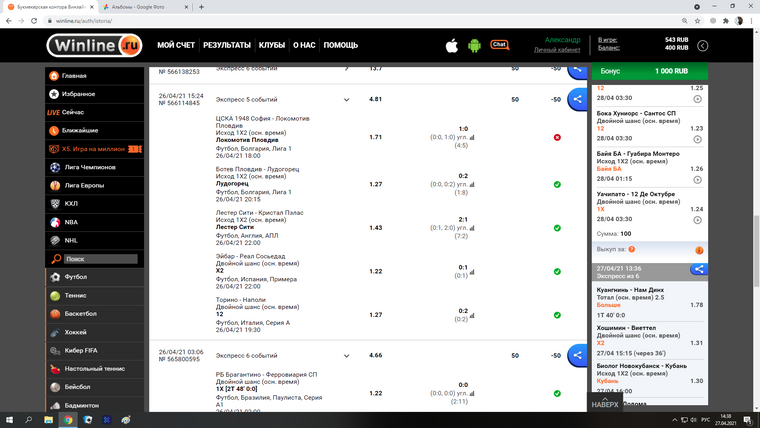Screen dimensions: 760x428
Task: Open КХЛ in sidebar
Action: point(95,204)
